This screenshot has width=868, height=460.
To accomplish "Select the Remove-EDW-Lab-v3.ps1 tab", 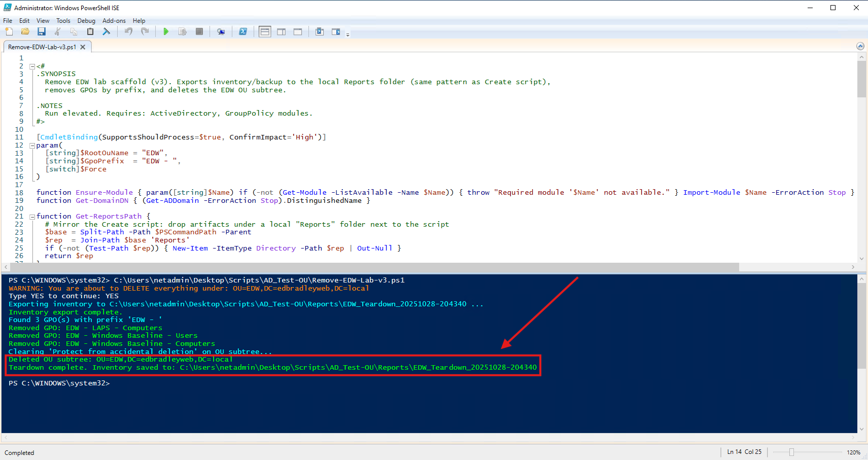I will [43, 46].
